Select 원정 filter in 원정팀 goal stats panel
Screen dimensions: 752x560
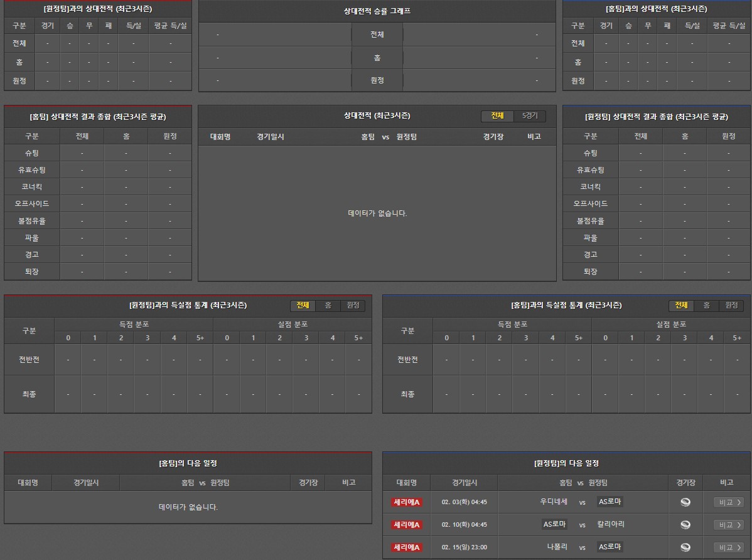353,305
